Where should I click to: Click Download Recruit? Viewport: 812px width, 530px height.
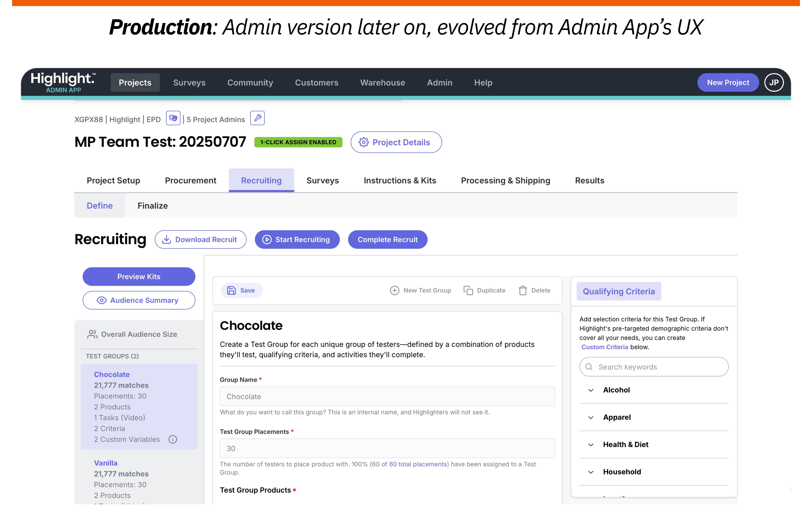pos(200,240)
